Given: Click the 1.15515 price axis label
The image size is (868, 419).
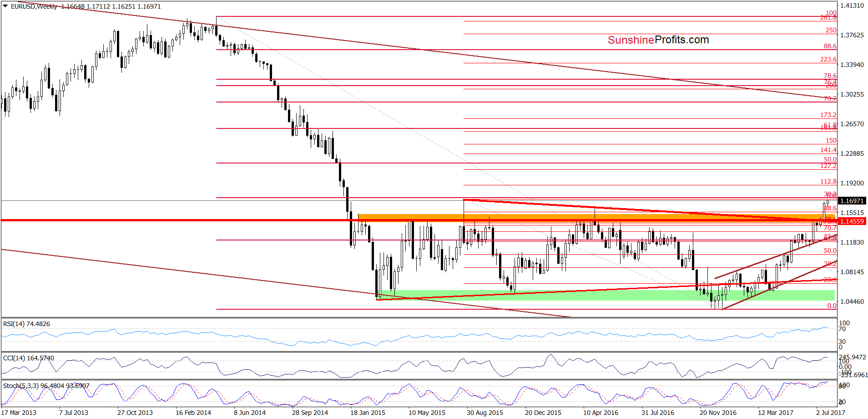Looking at the screenshot, I should pyautogui.click(x=852, y=213).
